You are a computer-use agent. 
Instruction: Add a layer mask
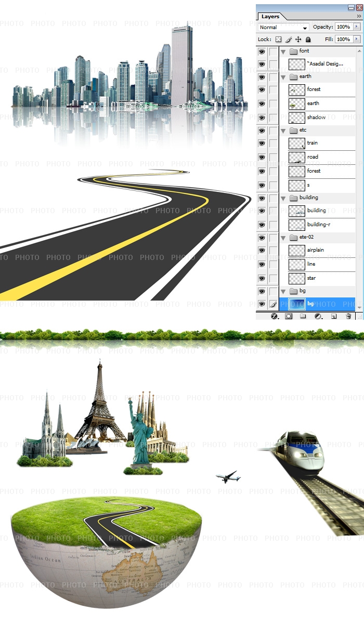(289, 316)
